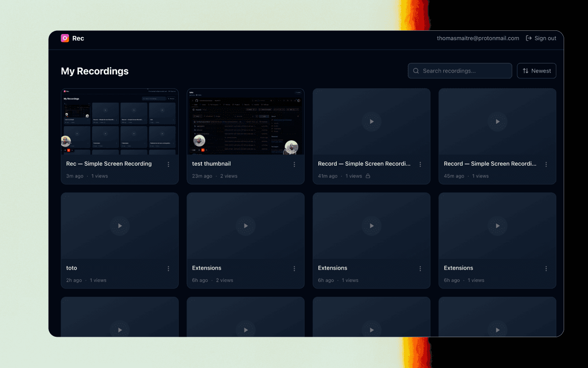Click the "Extensions" title with 1 views
The width and height of the screenshot is (588, 368).
coord(332,268)
